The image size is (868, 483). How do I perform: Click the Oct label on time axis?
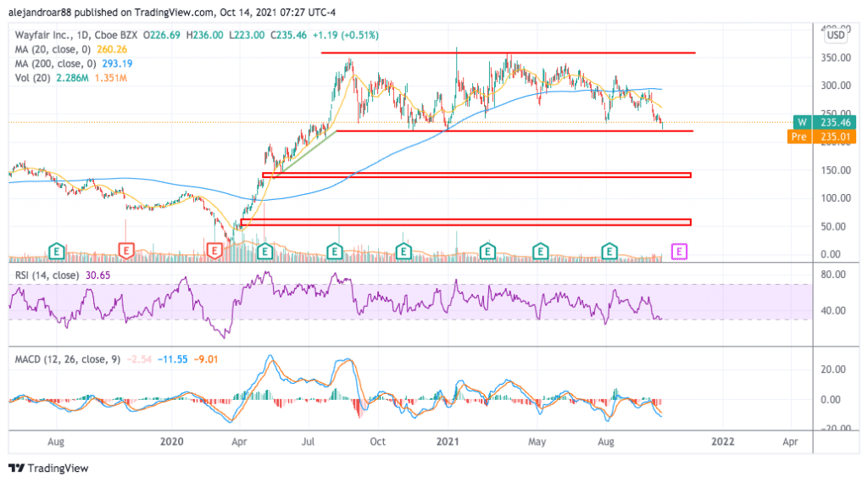(x=377, y=441)
